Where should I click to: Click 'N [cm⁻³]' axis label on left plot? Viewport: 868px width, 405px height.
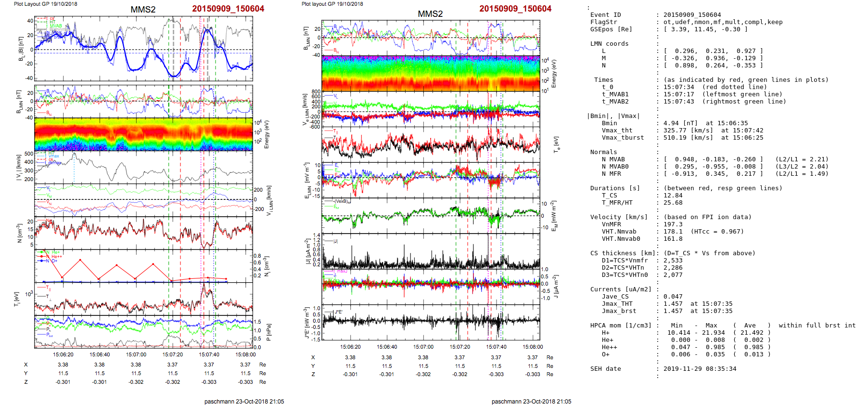19,233
